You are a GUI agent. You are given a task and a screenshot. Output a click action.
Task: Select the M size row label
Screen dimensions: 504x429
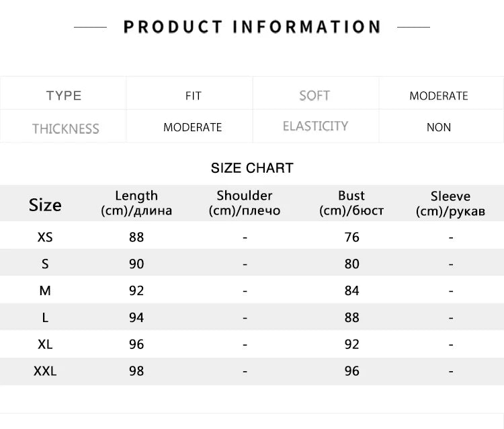(x=45, y=290)
